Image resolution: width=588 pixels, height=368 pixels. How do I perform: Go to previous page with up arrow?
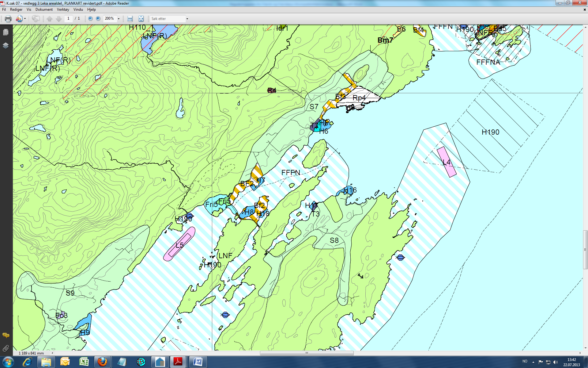(50, 19)
